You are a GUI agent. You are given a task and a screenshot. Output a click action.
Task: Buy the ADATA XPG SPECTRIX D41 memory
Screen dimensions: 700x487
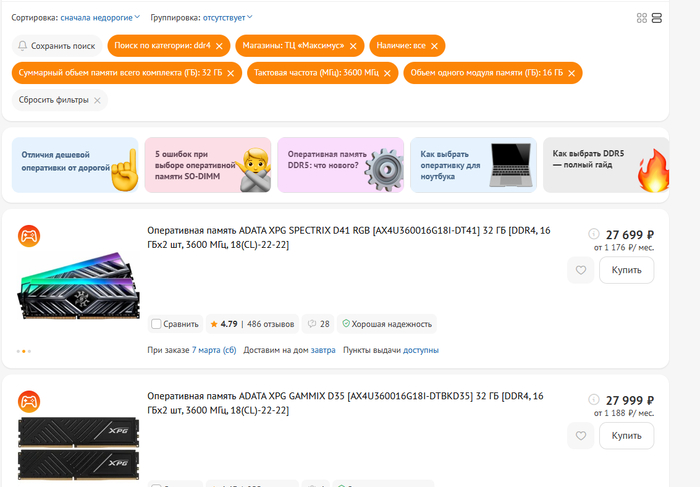pyautogui.click(x=626, y=270)
